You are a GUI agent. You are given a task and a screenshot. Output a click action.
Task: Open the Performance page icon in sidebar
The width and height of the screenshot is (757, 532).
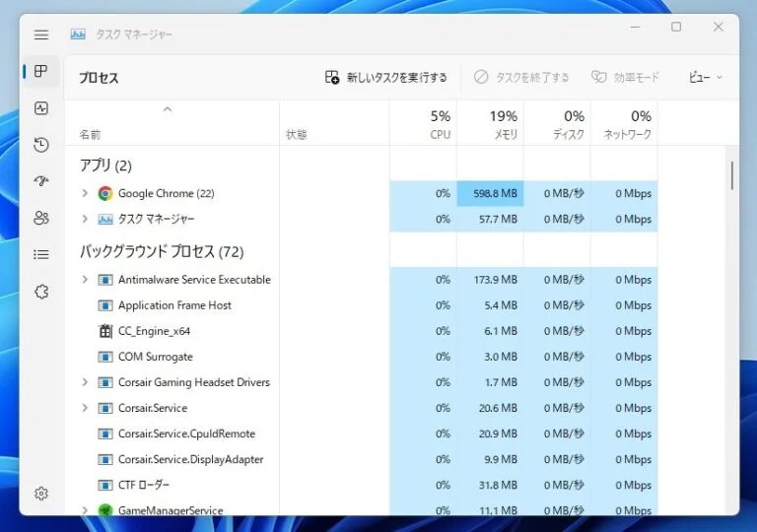tap(41, 108)
